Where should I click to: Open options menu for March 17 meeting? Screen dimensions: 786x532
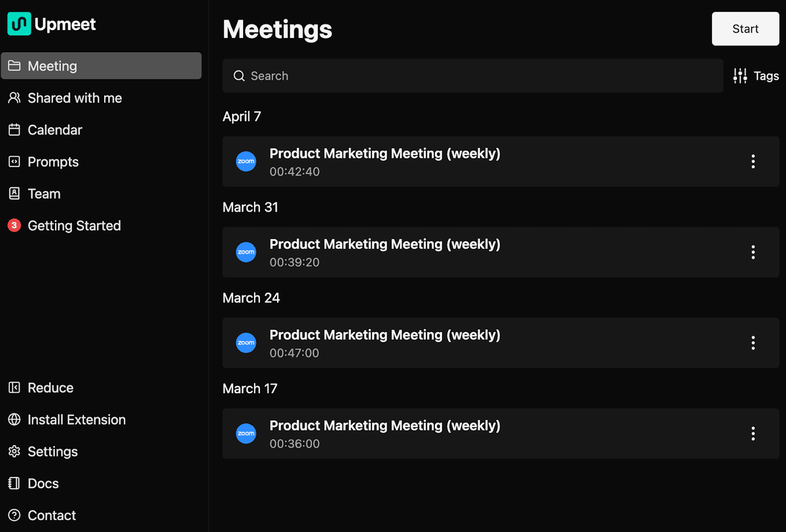coord(753,434)
